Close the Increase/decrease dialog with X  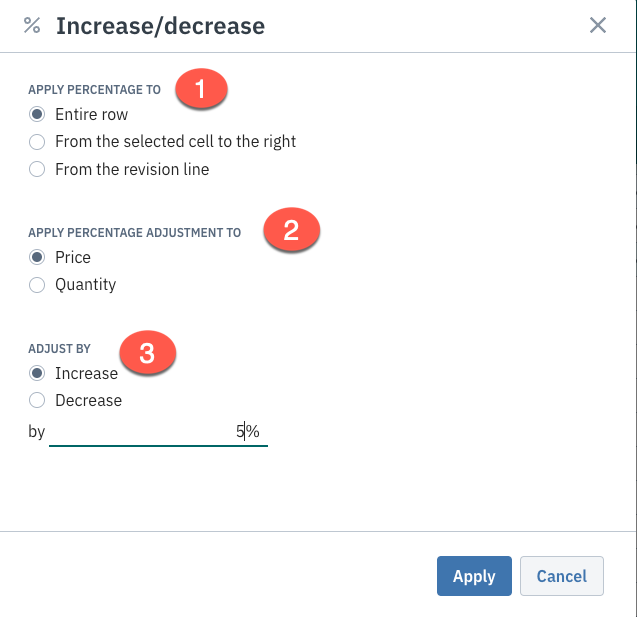point(598,25)
